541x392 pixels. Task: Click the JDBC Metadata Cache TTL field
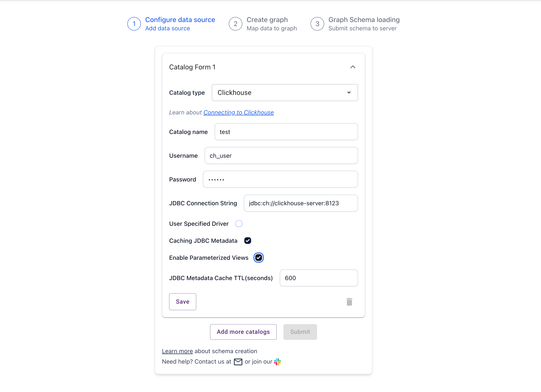point(318,278)
